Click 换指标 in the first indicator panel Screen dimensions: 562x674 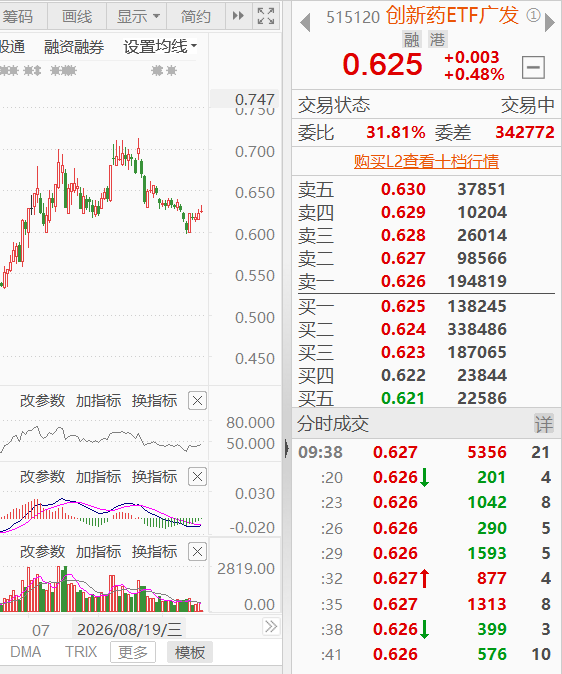(x=154, y=401)
